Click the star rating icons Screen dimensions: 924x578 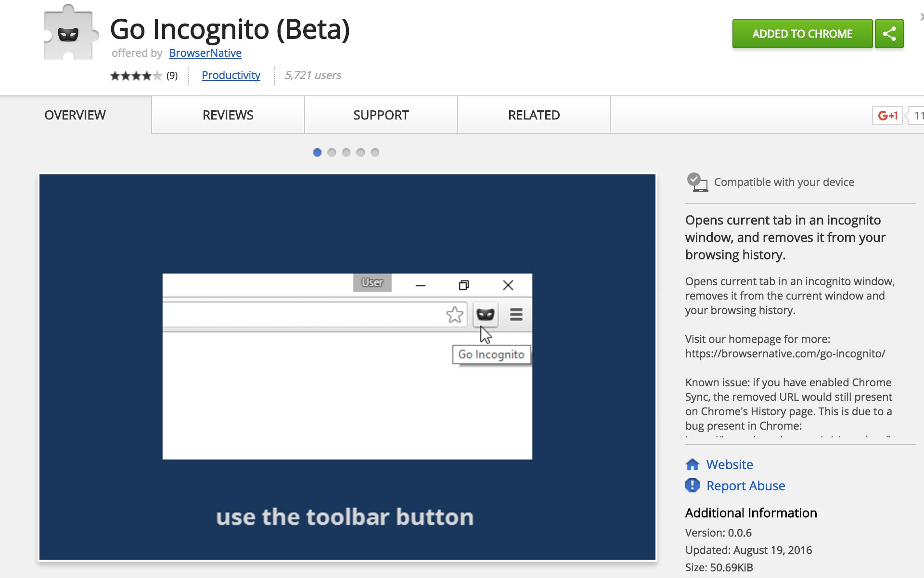pos(136,76)
